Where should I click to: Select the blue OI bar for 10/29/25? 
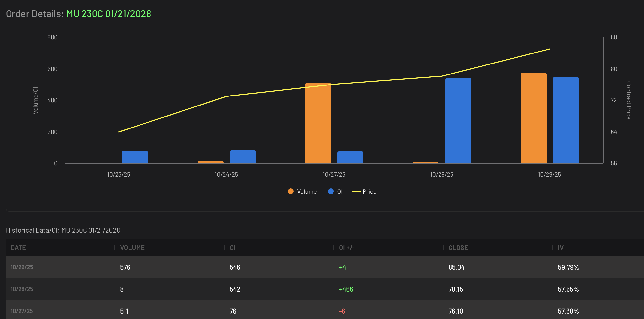tap(566, 120)
